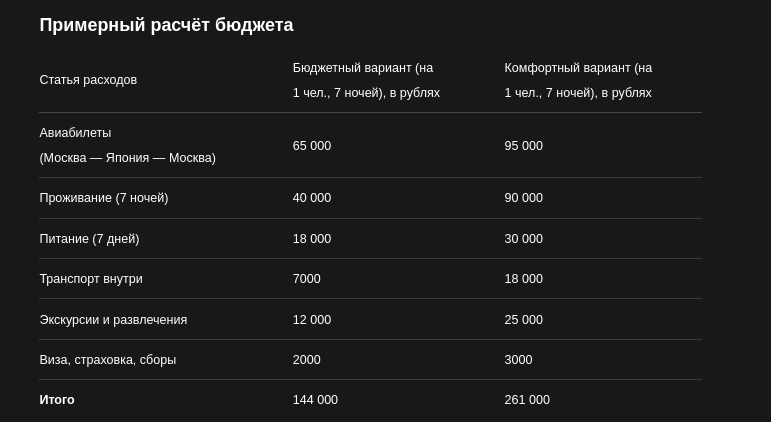Click the Комфортный вариант column header
Viewport: 771px width, 422px height.
578,80
